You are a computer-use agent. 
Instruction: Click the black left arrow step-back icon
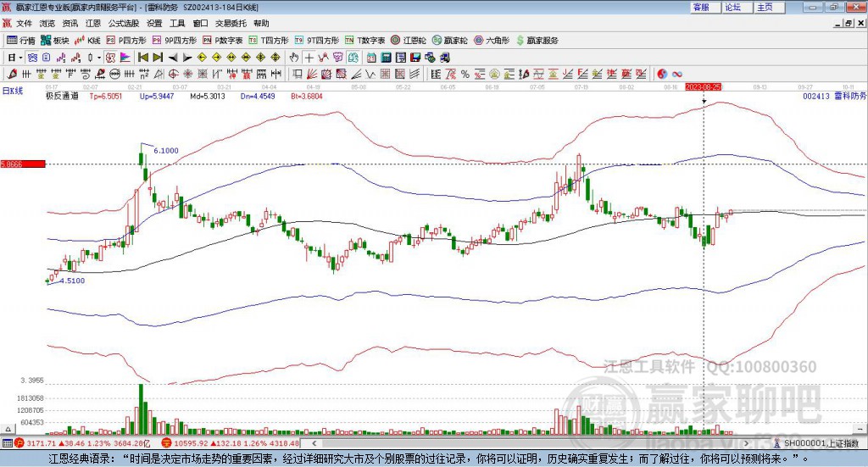pyautogui.click(x=173, y=58)
